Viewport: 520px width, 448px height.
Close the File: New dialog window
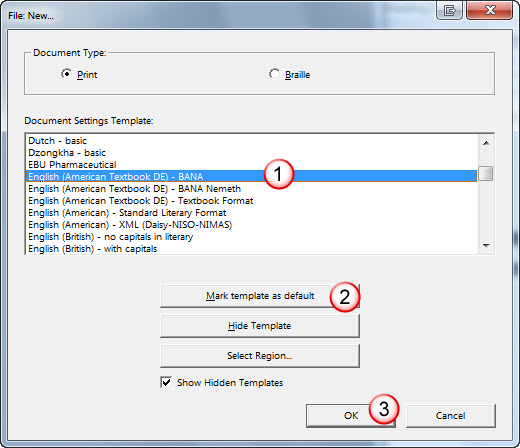tap(489, 10)
